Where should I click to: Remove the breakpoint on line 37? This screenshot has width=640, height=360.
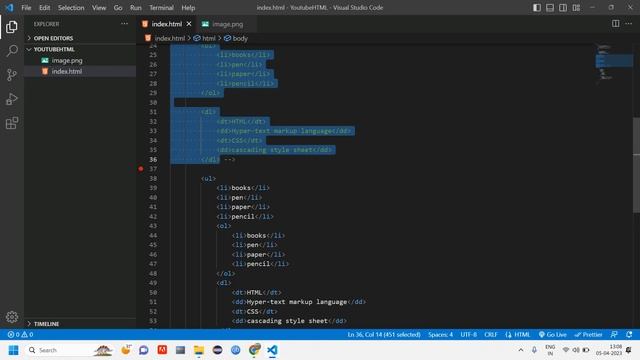[x=141, y=169]
